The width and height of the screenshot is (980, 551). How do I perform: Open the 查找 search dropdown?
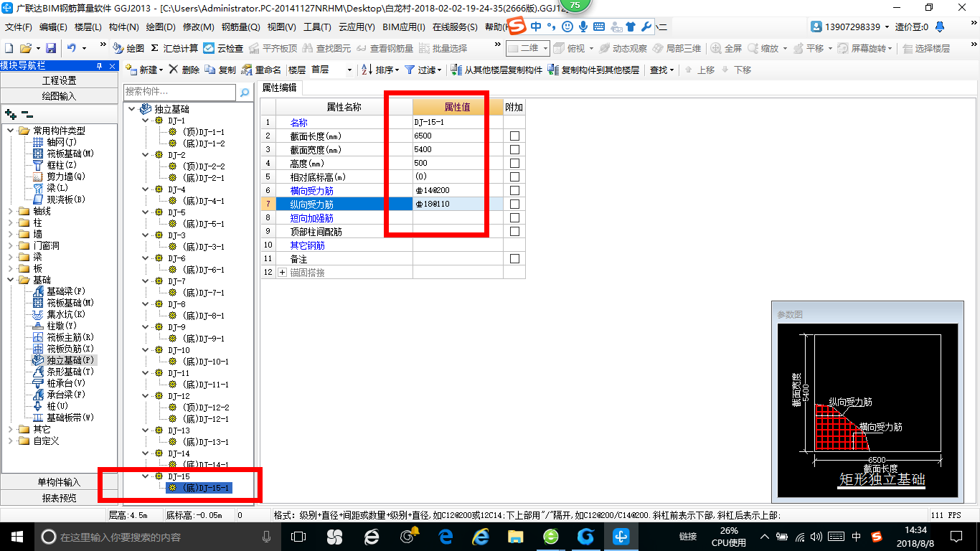662,70
